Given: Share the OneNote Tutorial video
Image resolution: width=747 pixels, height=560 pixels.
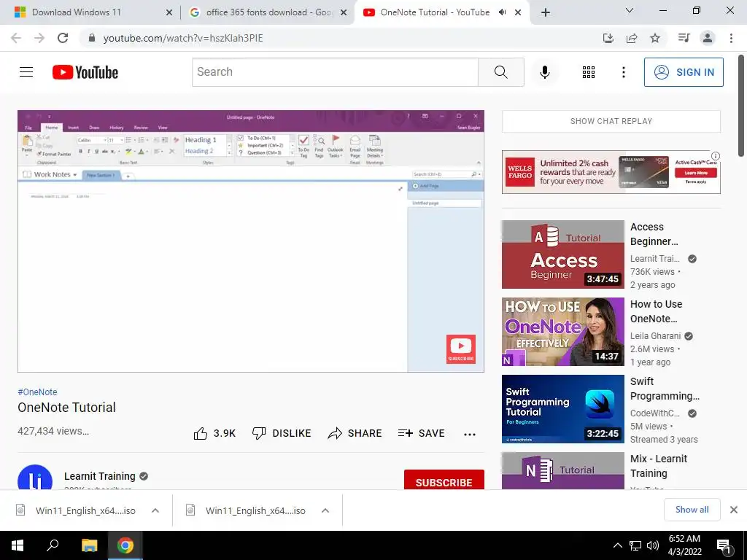Looking at the screenshot, I should [355, 433].
